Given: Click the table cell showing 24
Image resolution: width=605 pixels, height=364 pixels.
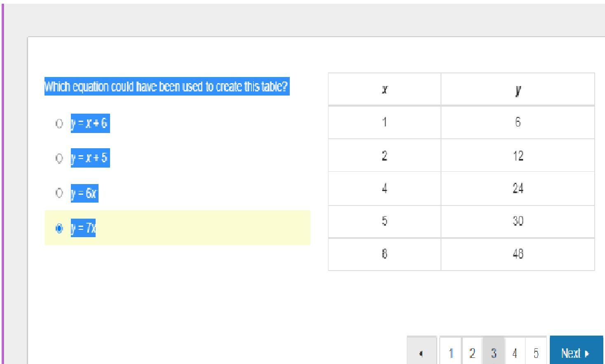Looking at the screenshot, I should point(518,189).
